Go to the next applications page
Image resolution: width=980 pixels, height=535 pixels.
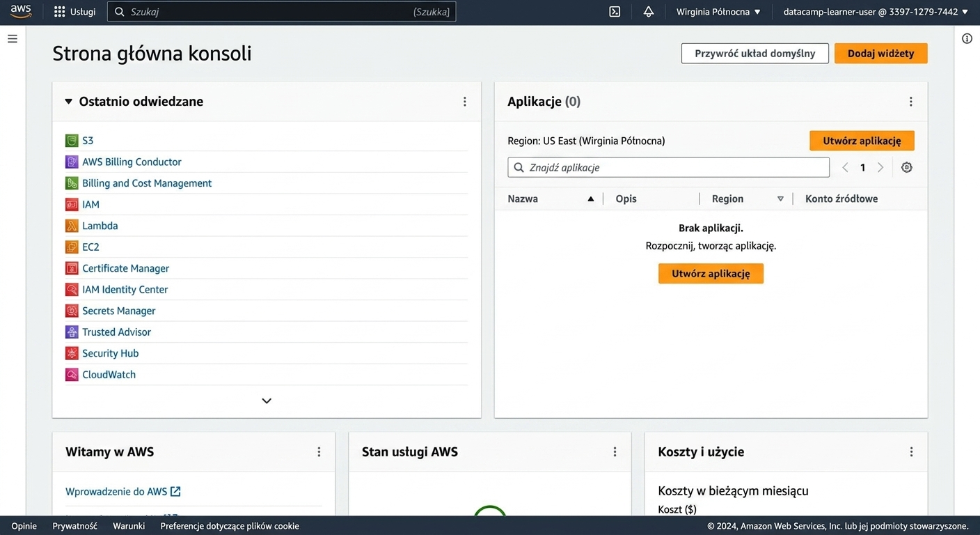tap(880, 167)
